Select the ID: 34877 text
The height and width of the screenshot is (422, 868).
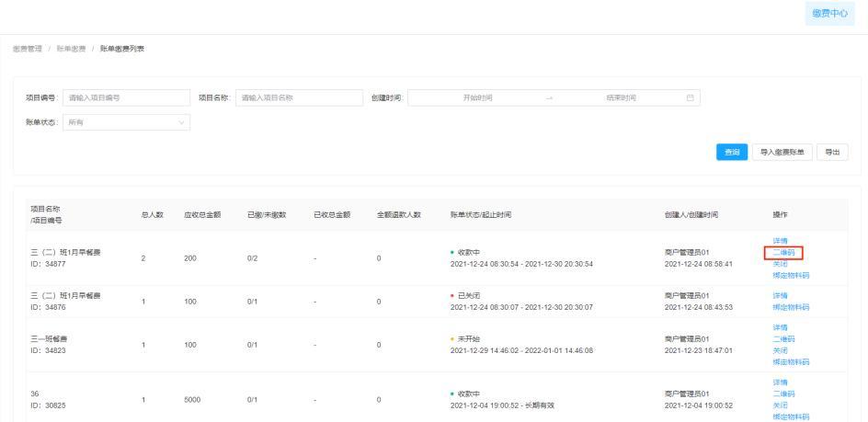(48, 264)
